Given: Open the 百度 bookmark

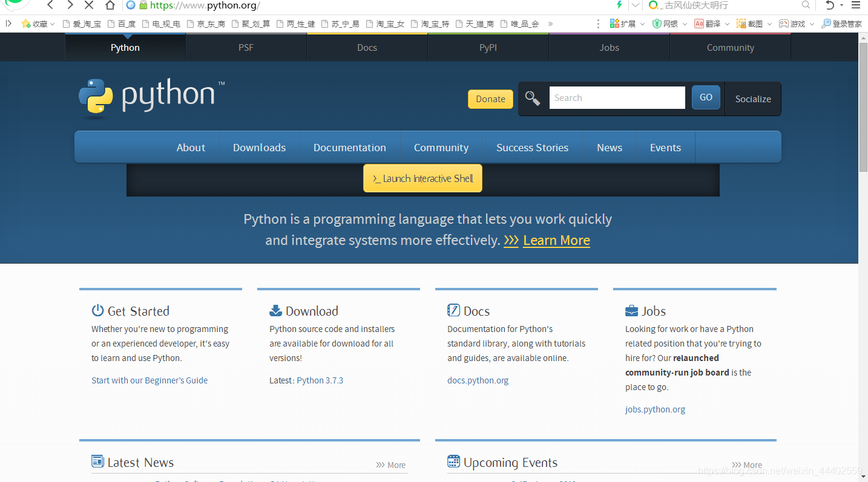Looking at the screenshot, I should [x=122, y=24].
